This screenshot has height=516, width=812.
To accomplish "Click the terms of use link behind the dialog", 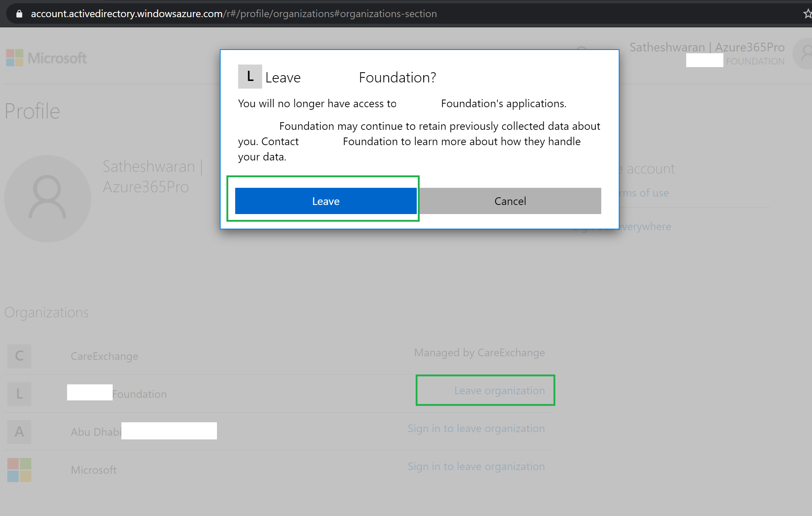I will [644, 193].
